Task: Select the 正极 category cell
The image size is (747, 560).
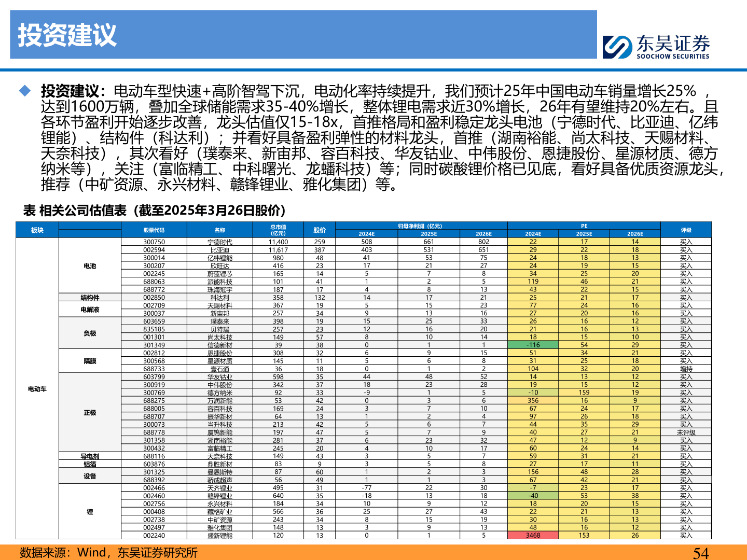Action: [x=90, y=412]
